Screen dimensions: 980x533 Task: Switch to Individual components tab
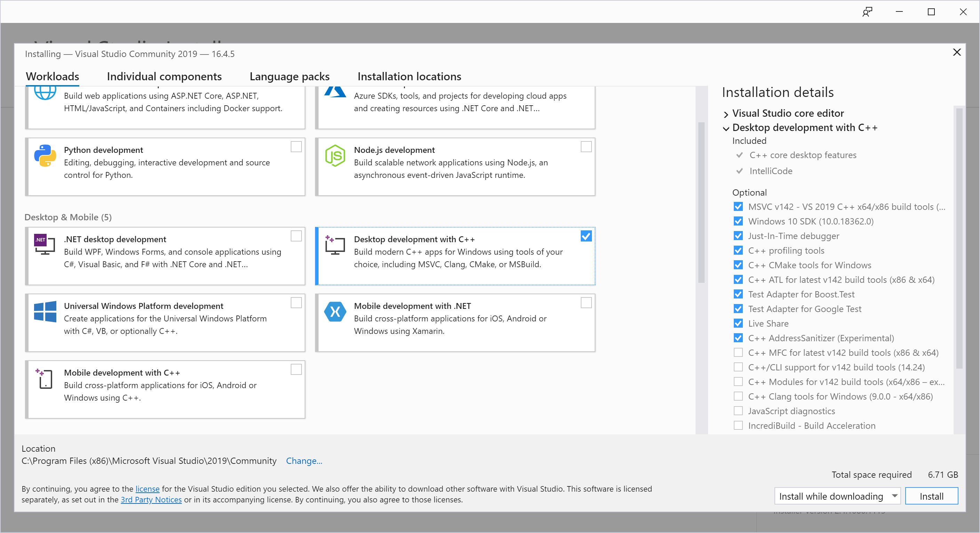[x=164, y=76]
